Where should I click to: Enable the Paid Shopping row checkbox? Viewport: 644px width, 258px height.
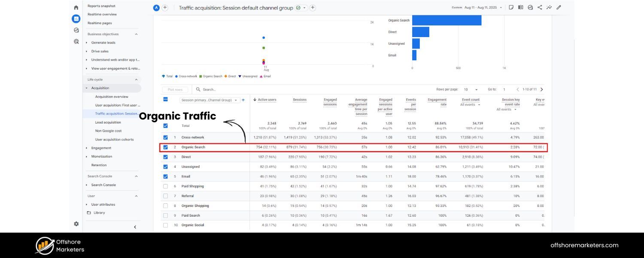coord(165,186)
